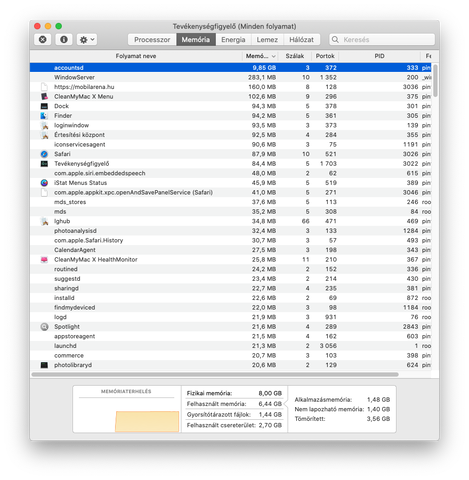
Task: Click the Tömörített 3,56 GB value
Action: [x=378, y=419]
